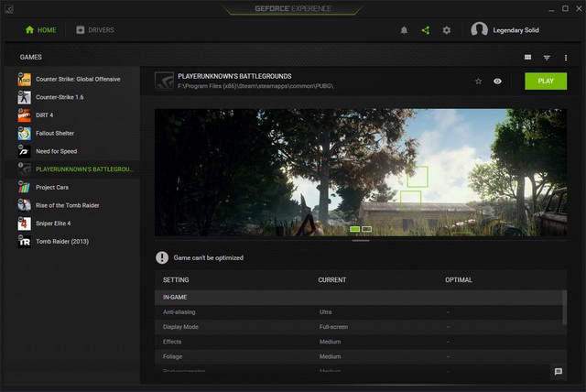Select Sniper Elite 4 game
The image size is (586, 392).
tap(73, 223)
